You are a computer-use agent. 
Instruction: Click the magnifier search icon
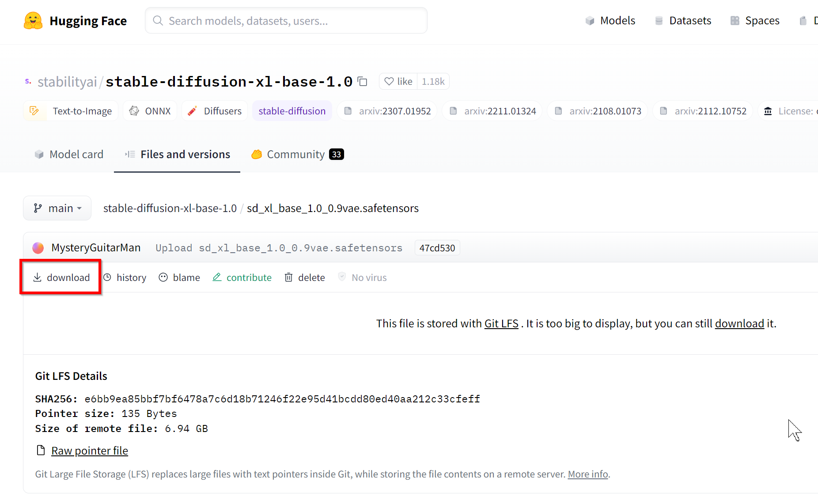(158, 21)
